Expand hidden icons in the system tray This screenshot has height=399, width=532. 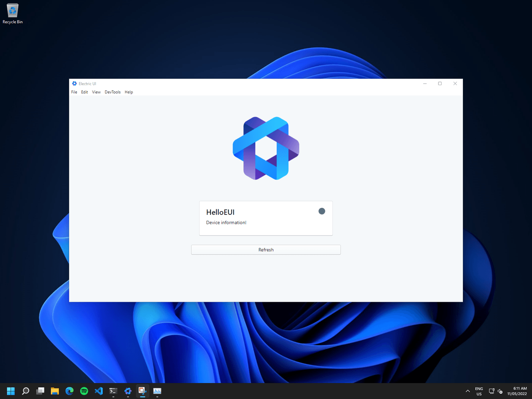pos(467,391)
